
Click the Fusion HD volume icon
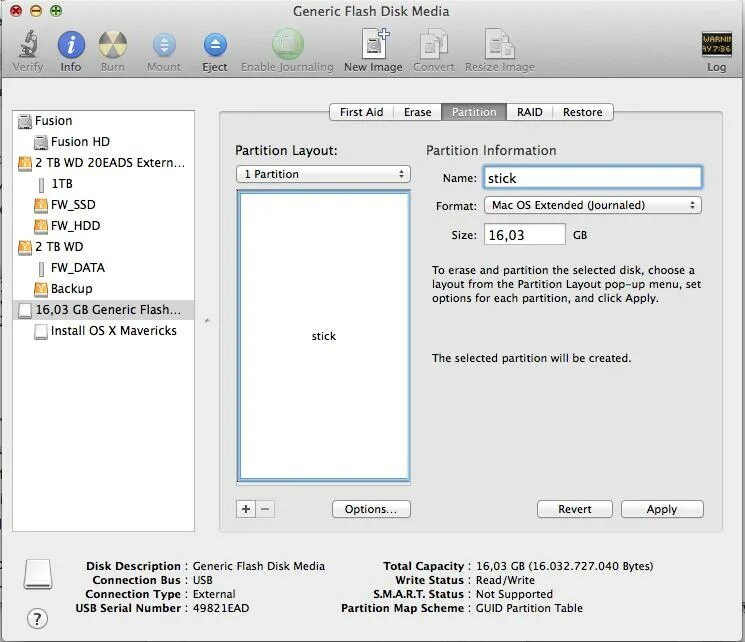click(x=41, y=142)
